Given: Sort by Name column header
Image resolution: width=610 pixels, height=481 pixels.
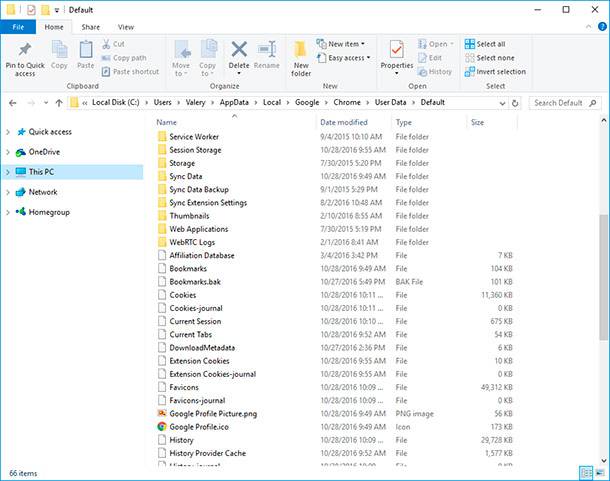Looking at the screenshot, I should point(167,122).
